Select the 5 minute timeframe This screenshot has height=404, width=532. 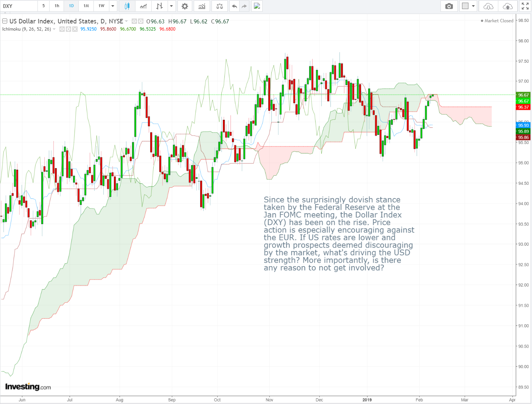click(44, 6)
